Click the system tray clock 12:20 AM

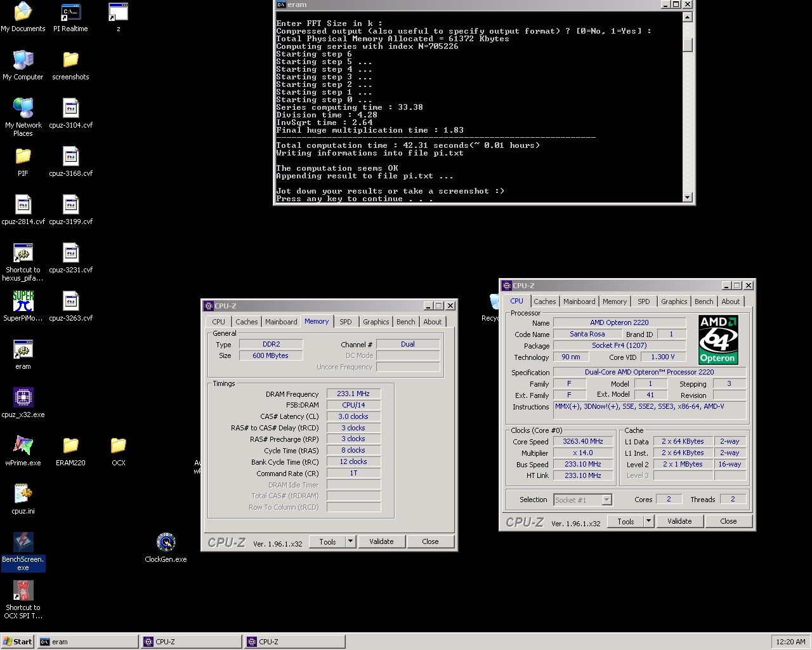(790, 642)
